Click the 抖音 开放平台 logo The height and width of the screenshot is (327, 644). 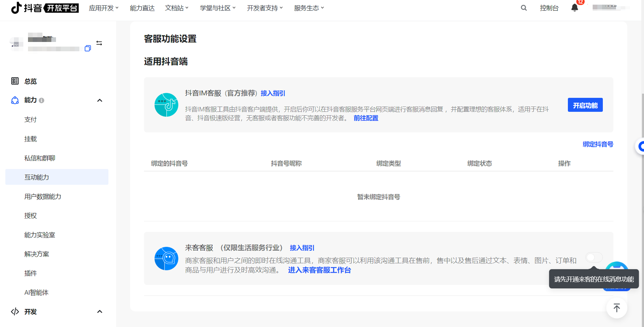coord(45,8)
